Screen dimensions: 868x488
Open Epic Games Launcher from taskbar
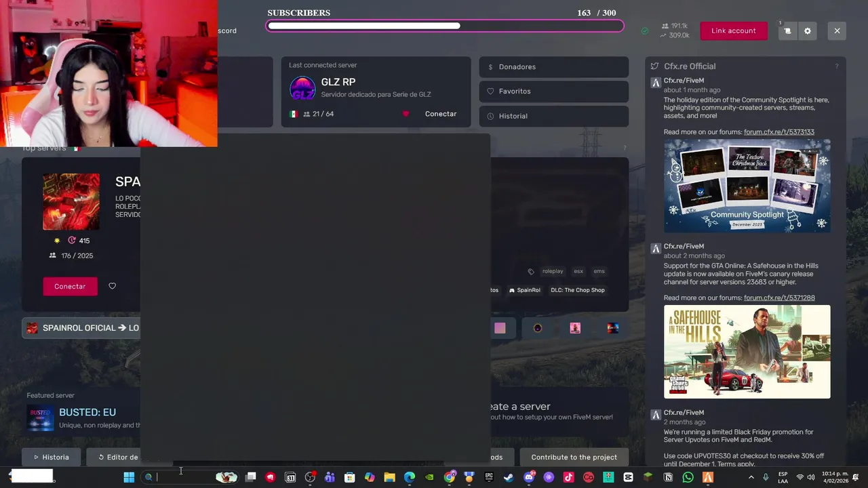[x=489, y=477]
